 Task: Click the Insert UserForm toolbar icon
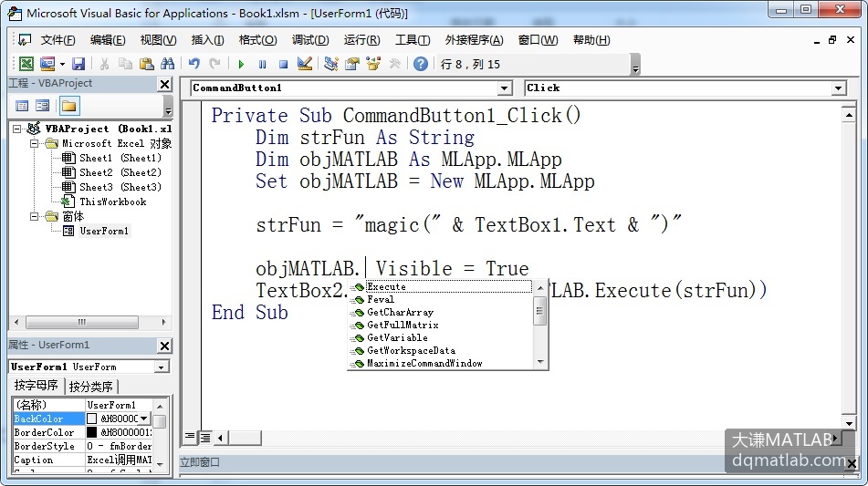[47, 64]
